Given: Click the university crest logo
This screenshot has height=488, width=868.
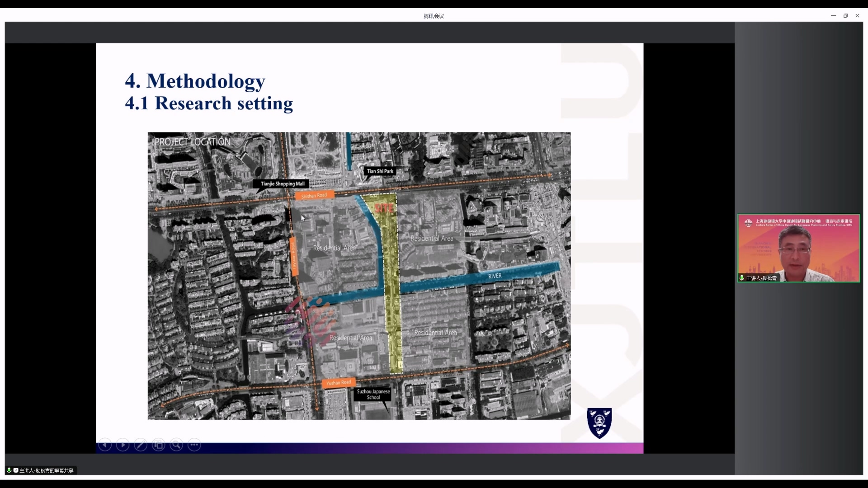Looking at the screenshot, I should [x=599, y=423].
